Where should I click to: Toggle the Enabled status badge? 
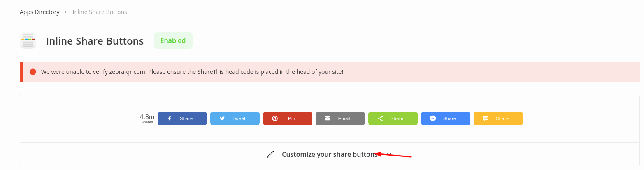pyautogui.click(x=173, y=40)
